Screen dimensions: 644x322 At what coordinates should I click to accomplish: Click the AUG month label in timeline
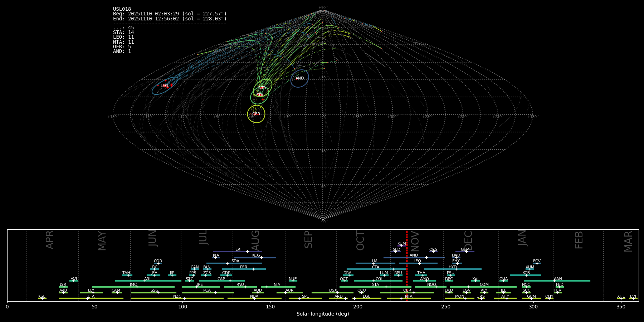click(255, 240)
